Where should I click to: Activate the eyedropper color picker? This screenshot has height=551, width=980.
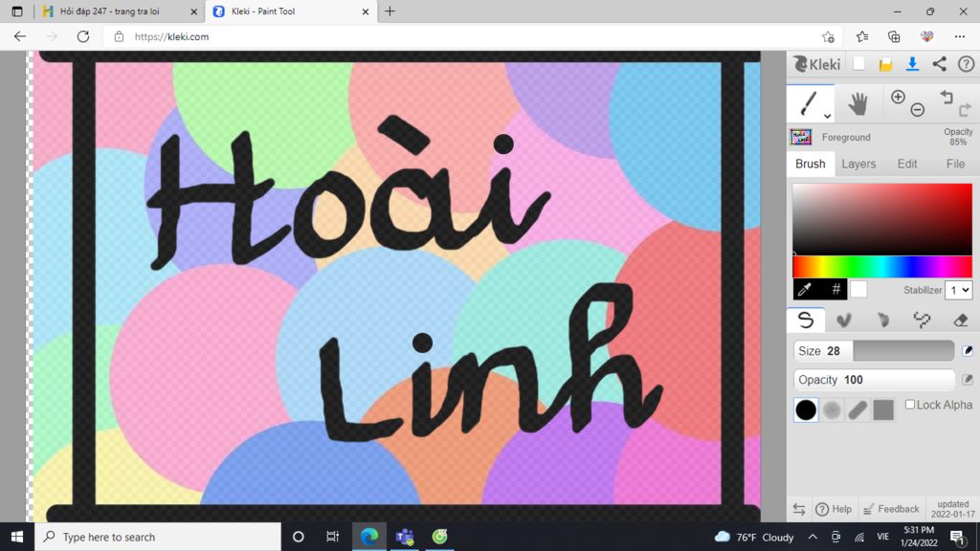pyautogui.click(x=805, y=289)
